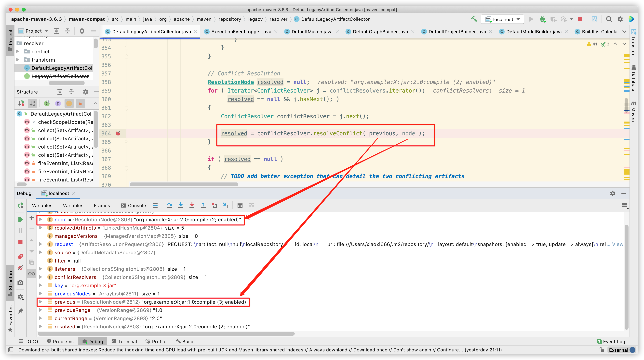Viewport: 644px width, 360px height.
Task: Open Evaluate Expression calculator icon
Action: click(240, 205)
